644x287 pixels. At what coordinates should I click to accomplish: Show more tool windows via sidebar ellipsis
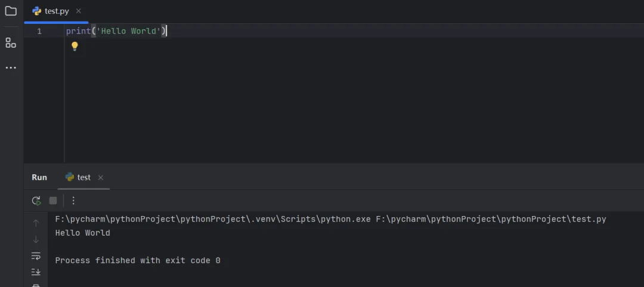coord(11,68)
